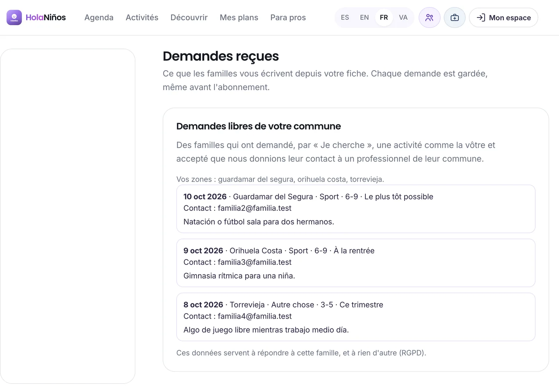The height and width of the screenshot is (392, 559).
Task: Click the RGPD data notice text
Action: point(301,353)
